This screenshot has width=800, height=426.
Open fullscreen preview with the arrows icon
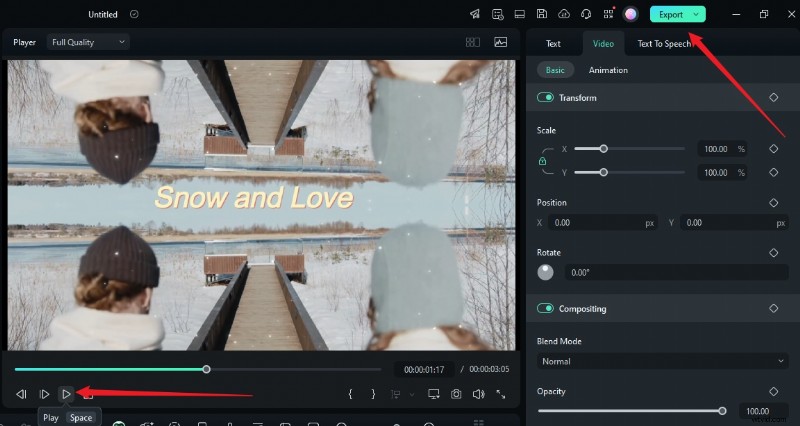pyautogui.click(x=501, y=394)
